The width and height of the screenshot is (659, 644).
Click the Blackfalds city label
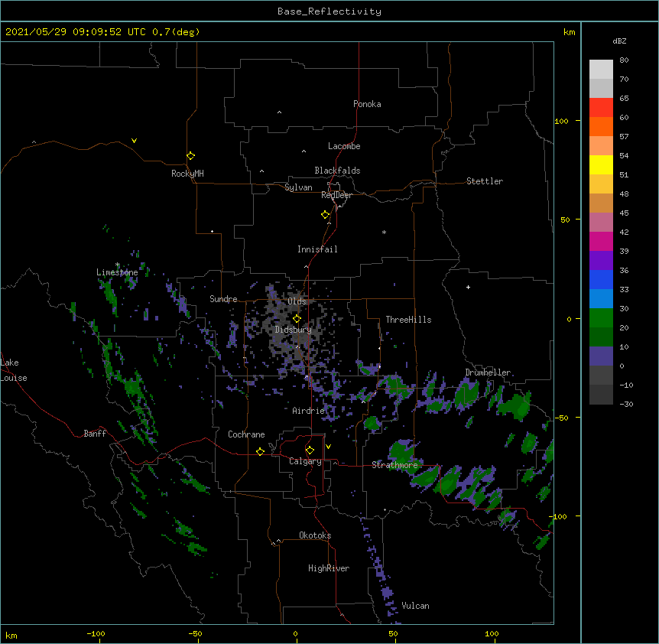pyautogui.click(x=337, y=171)
